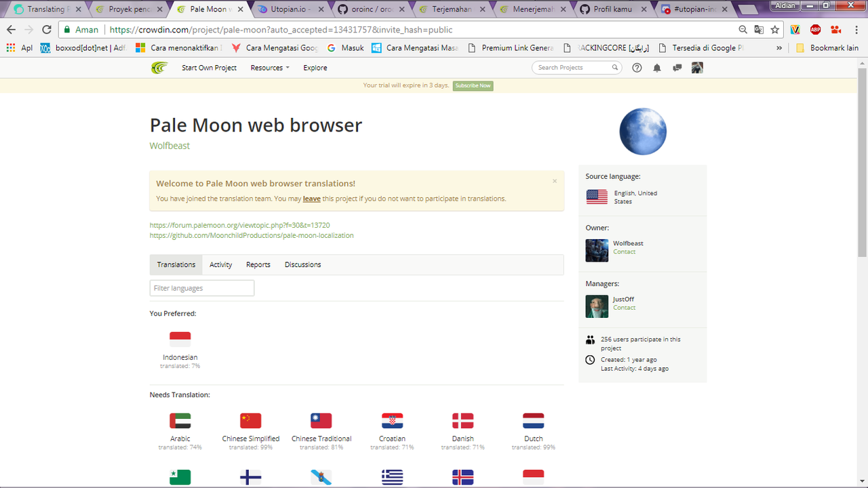Bookmark this page with star icon
868x488 pixels.
[x=775, y=30]
